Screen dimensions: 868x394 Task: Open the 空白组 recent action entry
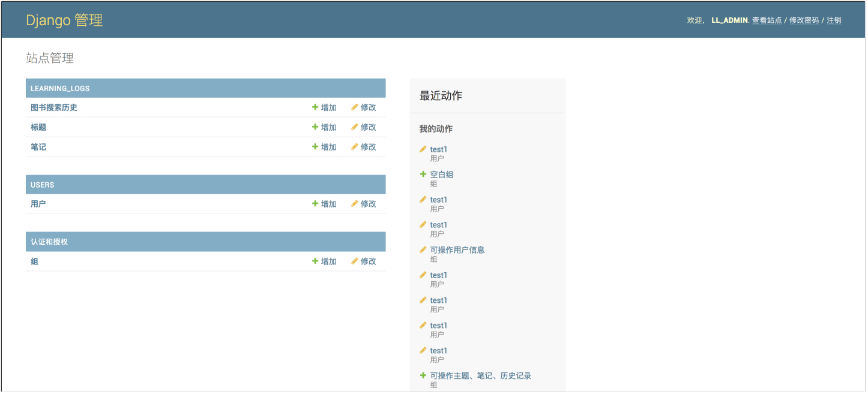442,175
